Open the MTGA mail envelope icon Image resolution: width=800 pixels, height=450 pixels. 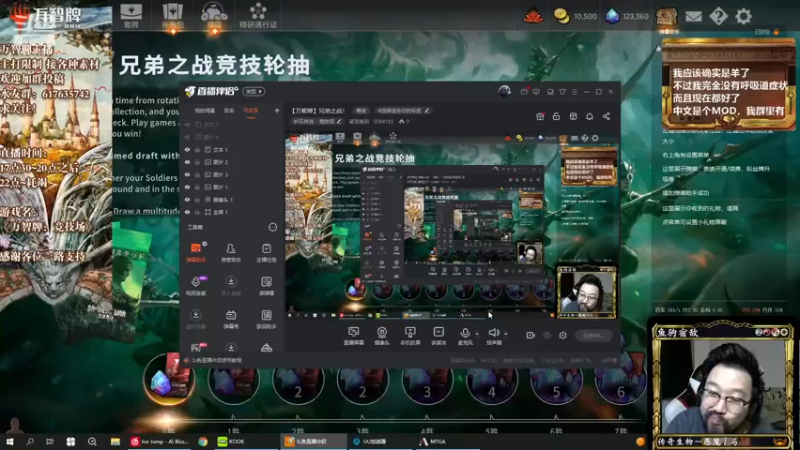[693, 16]
